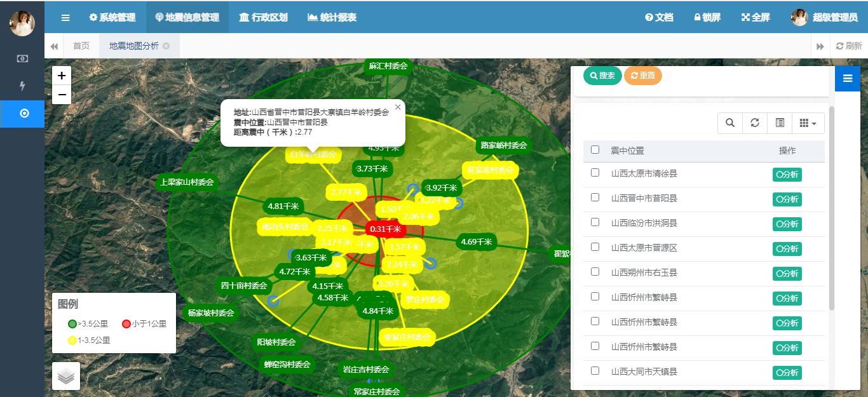The width and height of the screenshot is (868, 397).
Task: Enter 全屏 fullscreen mode
Action: (x=756, y=17)
